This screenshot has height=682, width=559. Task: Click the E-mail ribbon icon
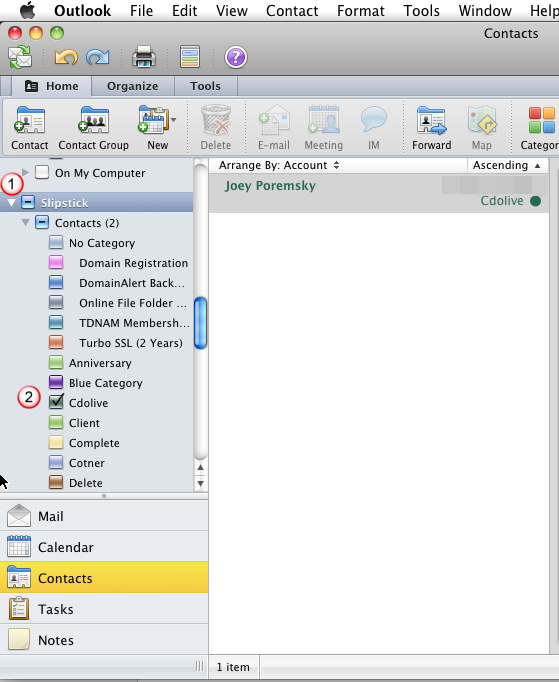[x=274, y=128]
